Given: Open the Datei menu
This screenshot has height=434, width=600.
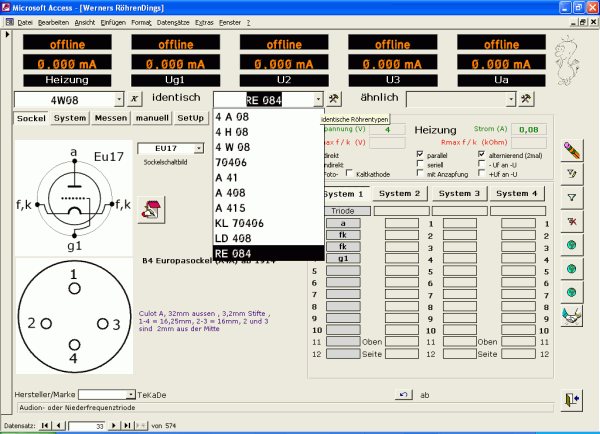Looking at the screenshot, I should 25,23.
